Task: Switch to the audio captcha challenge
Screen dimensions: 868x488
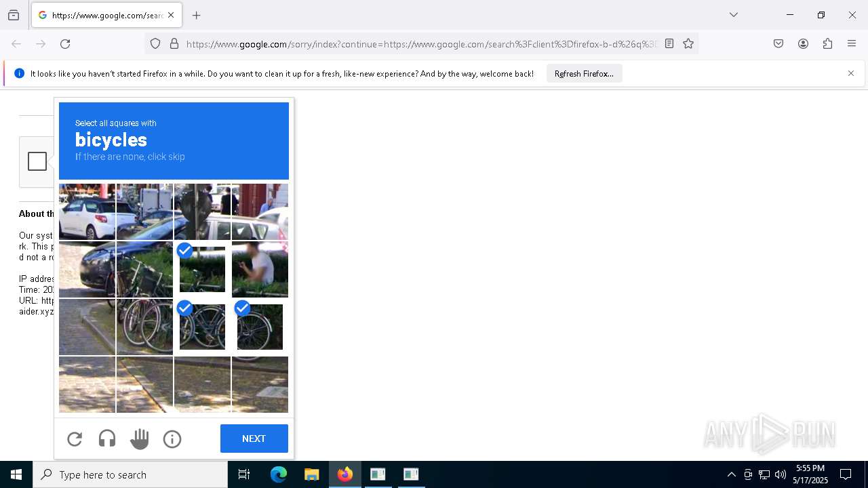Action: pyautogui.click(x=107, y=439)
